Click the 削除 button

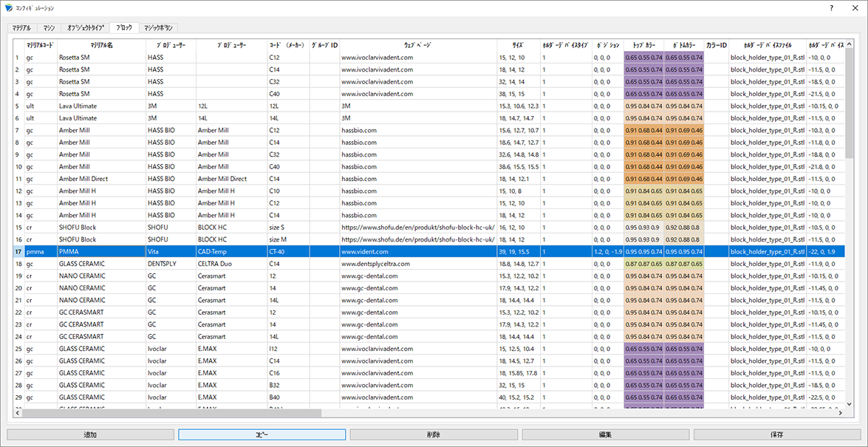434,434
